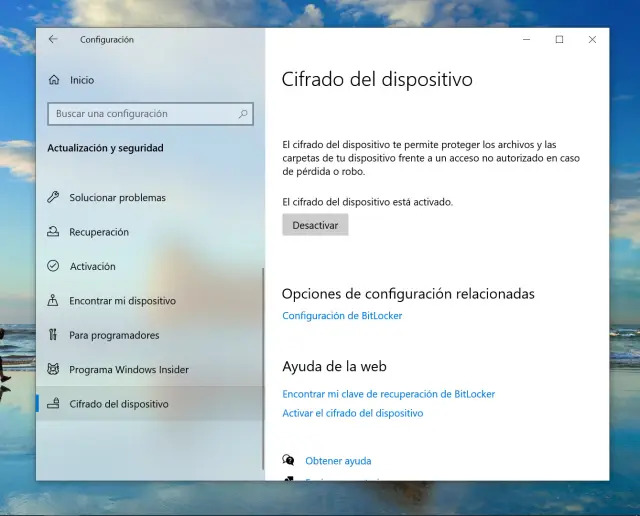This screenshot has width=640, height=516.
Task: Click the Solucionar problemas wrench icon
Action: 53,198
